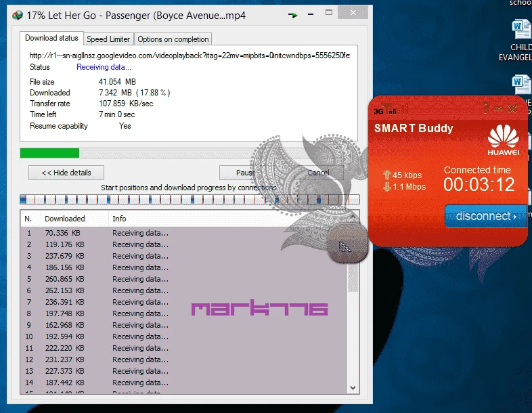Select connection row 9 with 162.968 KB

[x=184, y=326]
